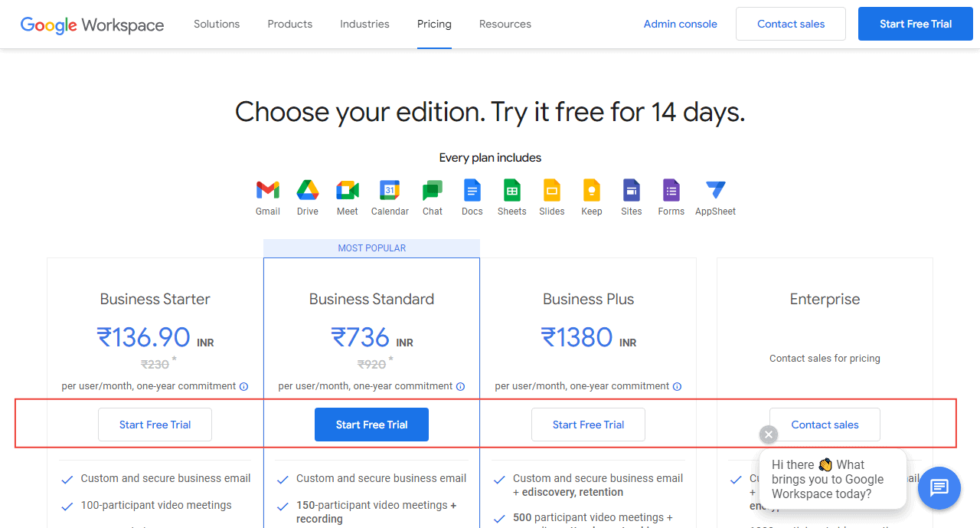Click Start Free Trial for Business Standard

[371, 424]
